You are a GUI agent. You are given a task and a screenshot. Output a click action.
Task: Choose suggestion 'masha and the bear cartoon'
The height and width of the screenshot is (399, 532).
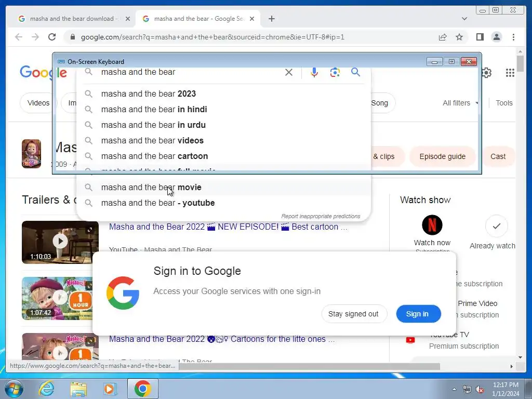tap(224, 156)
